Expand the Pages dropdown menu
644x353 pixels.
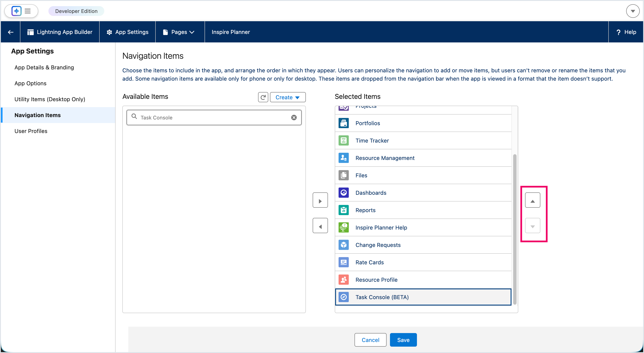(x=178, y=32)
